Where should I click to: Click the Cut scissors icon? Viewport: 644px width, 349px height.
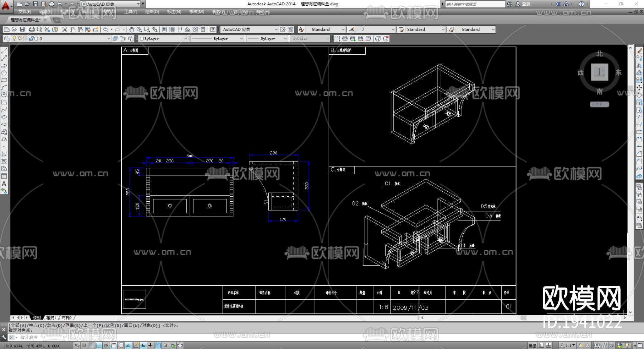point(65,29)
